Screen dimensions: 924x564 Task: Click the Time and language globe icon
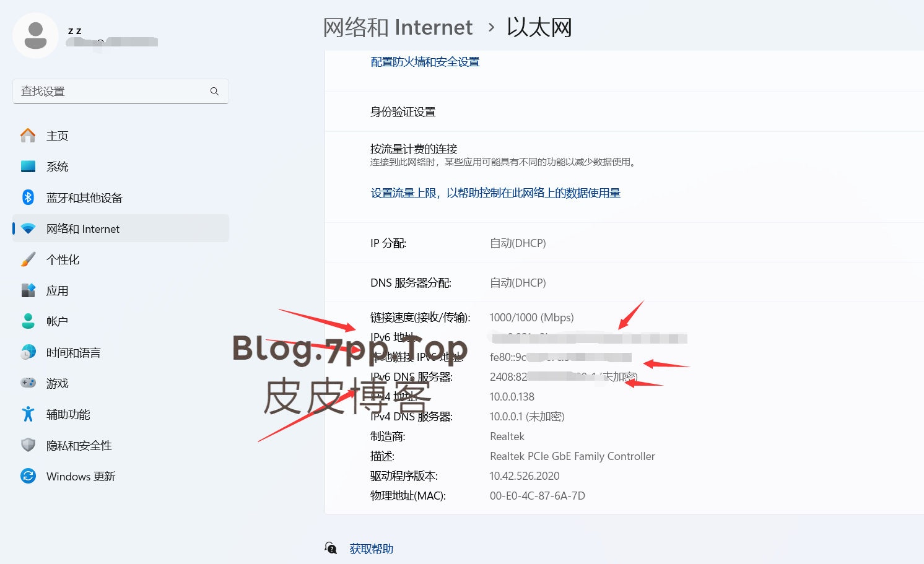[28, 352]
